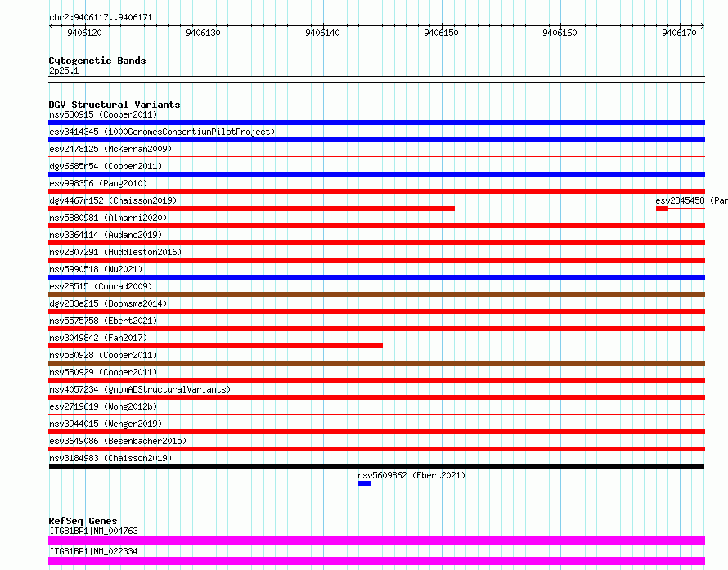Click the nsv3184983 (Chaisson2019) black bar

[376, 466]
